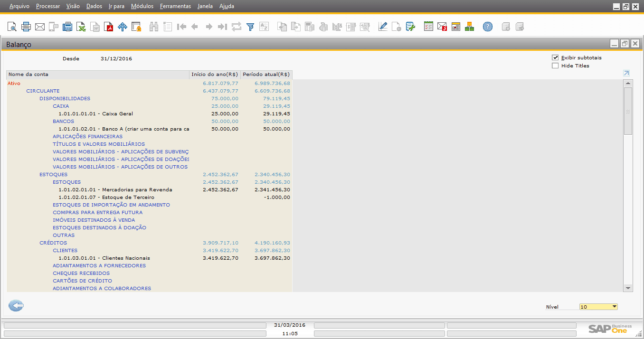Open the Ir para menu
644x339 pixels.
116,6
